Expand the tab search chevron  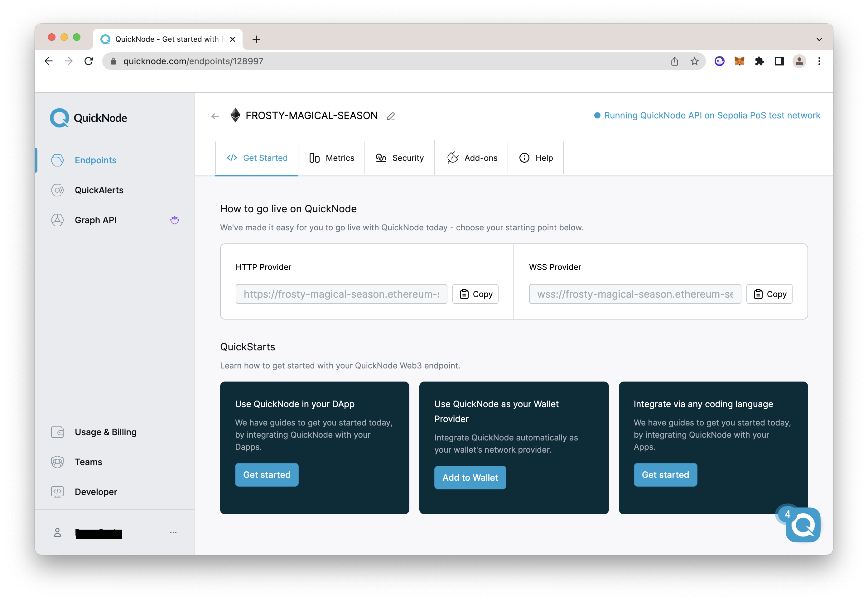(819, 39)
